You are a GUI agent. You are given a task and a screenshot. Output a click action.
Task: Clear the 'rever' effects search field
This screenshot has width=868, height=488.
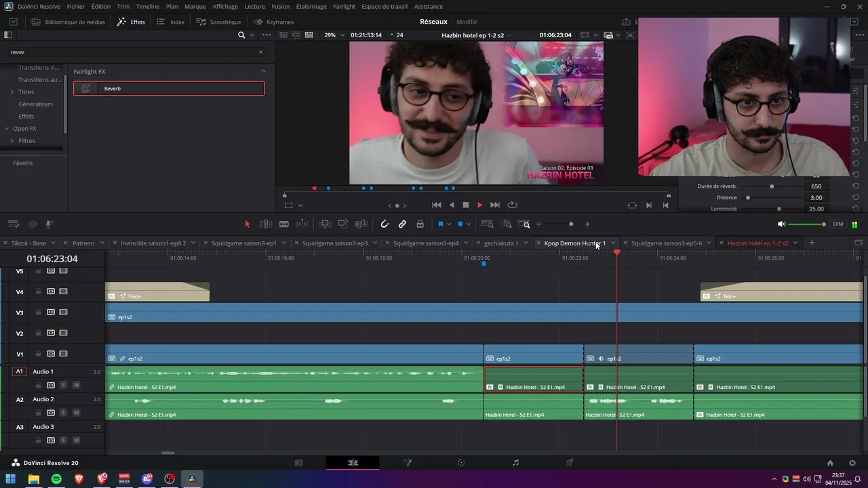coord(260,52)
